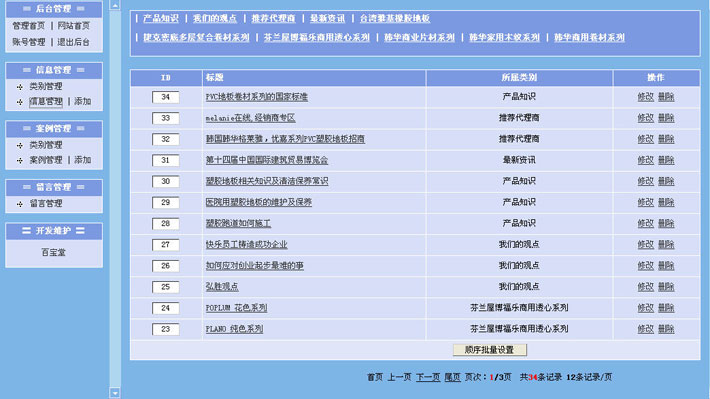This screenshot has width=710, height=399.
Task: Click the 顺序批量设置 button
Action: click(x=489, y=350)
